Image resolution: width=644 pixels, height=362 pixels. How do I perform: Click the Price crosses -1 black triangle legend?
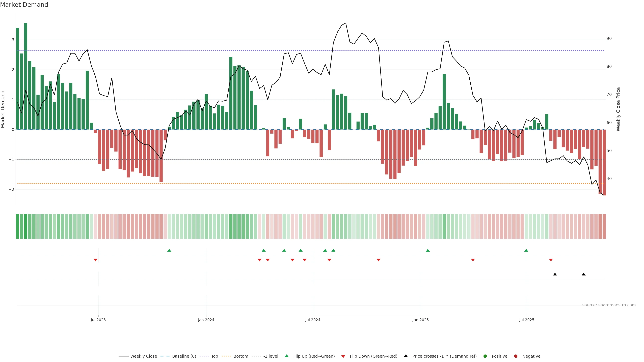406,356
